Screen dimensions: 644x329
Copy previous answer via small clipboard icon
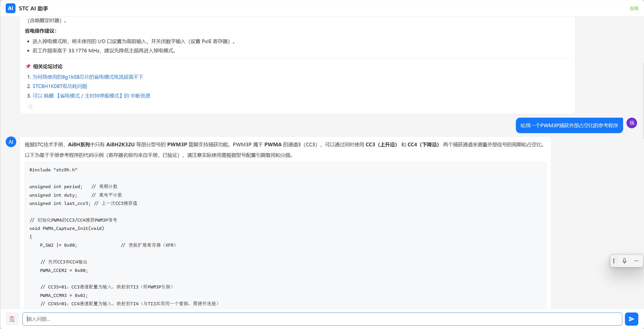[x=30, y=107]
